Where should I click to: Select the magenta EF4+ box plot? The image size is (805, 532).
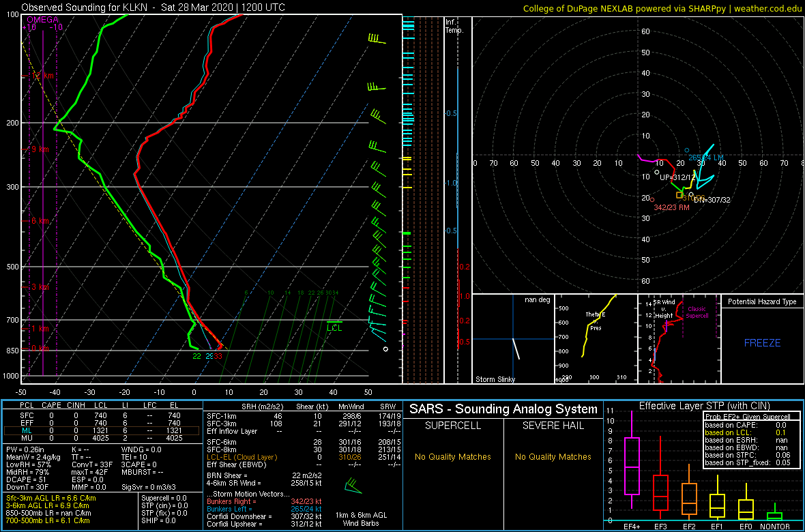[631, 458]
